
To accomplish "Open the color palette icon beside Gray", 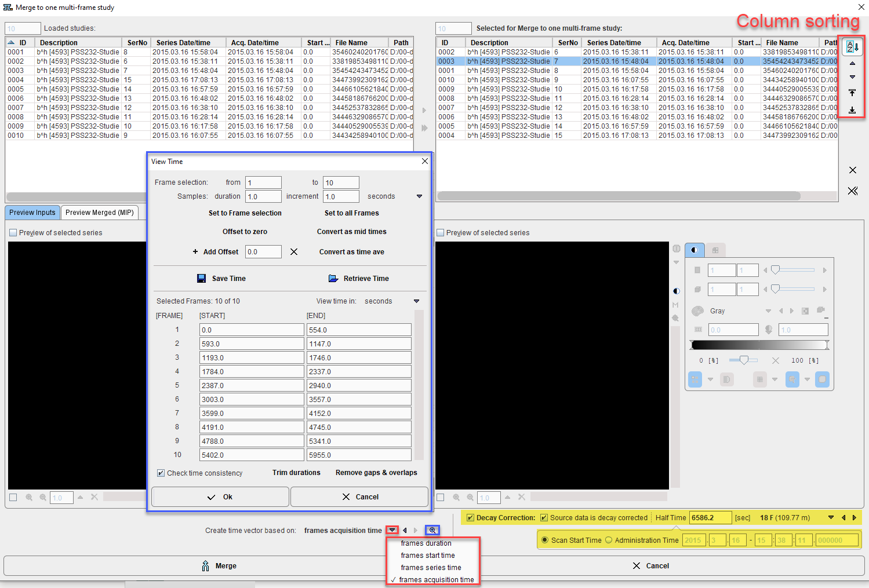I will (x=698, y=311).
